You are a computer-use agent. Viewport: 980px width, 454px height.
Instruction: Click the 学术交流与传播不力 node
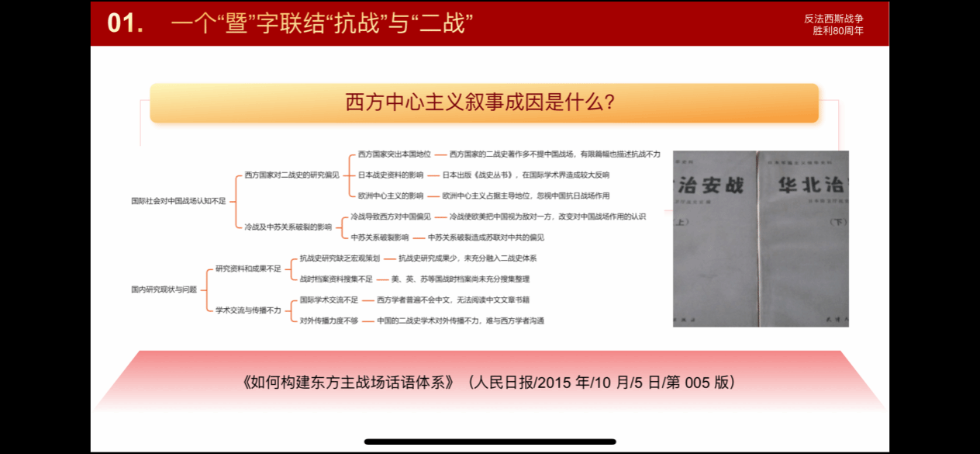pyautogui.click(x=248, y=310)
